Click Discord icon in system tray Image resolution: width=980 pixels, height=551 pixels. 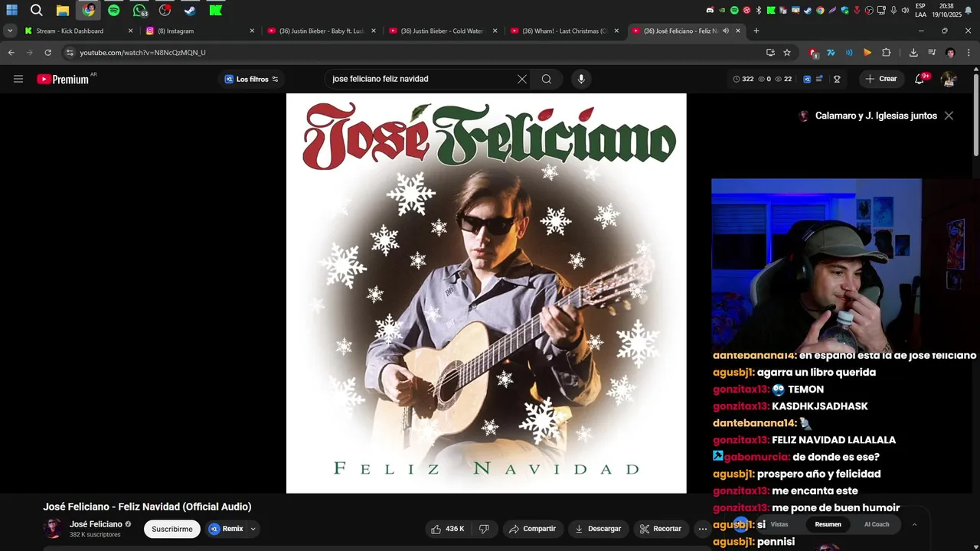click(x=710, y=10)
